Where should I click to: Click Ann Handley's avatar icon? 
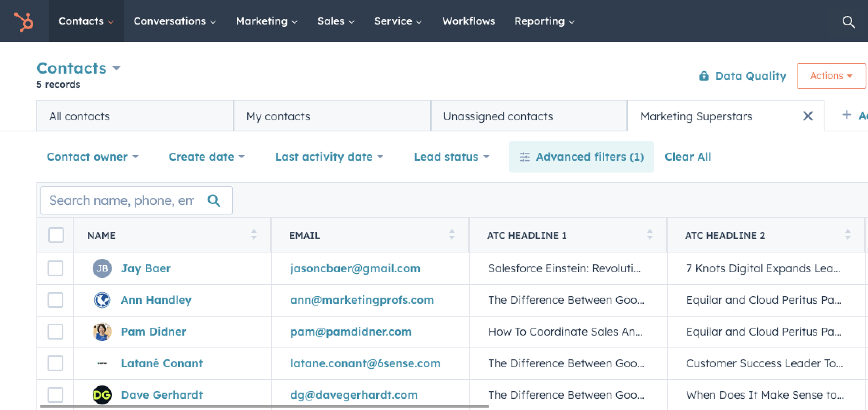point(102,300)
